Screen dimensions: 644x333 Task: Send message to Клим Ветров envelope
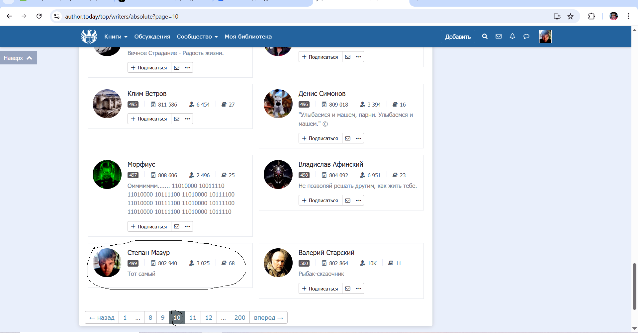click(x=177, y=119)
